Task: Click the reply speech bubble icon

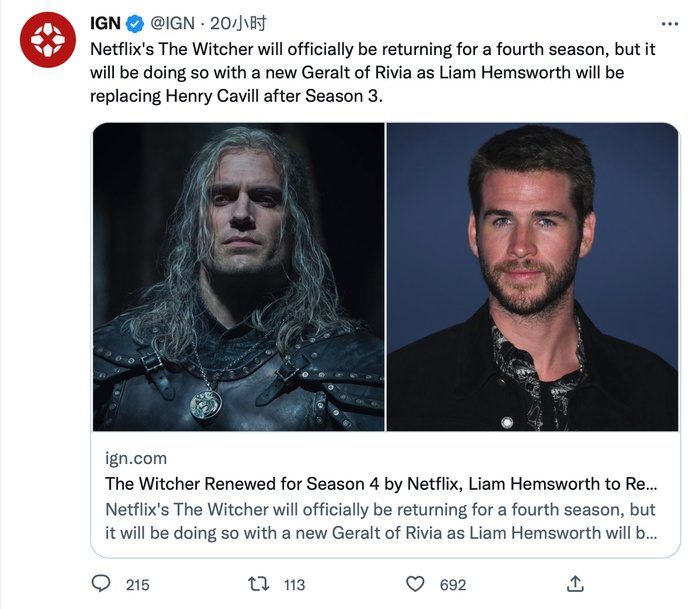Action: pyautogui.click(x=101, y=583)
